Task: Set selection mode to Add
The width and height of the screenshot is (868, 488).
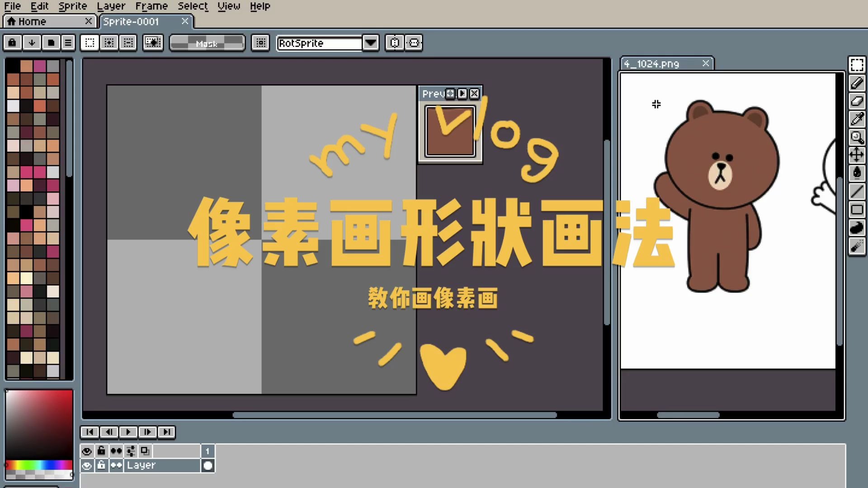Action: 109,43
